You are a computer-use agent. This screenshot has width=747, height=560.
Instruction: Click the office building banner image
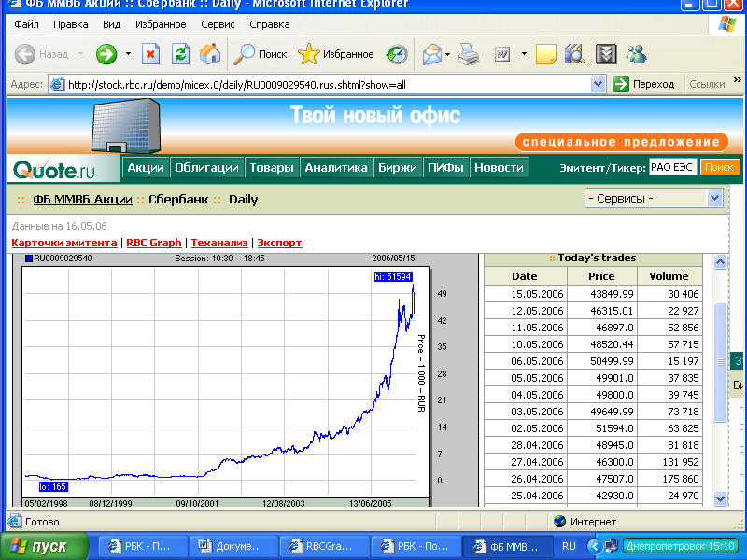[126, 126]
